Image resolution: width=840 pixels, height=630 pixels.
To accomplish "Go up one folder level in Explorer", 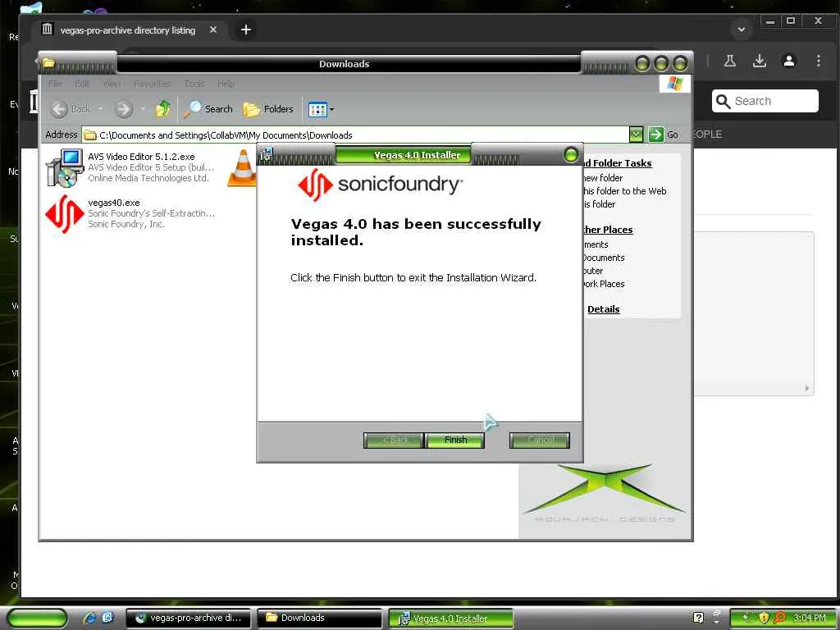I will click(x=163, y=109).
